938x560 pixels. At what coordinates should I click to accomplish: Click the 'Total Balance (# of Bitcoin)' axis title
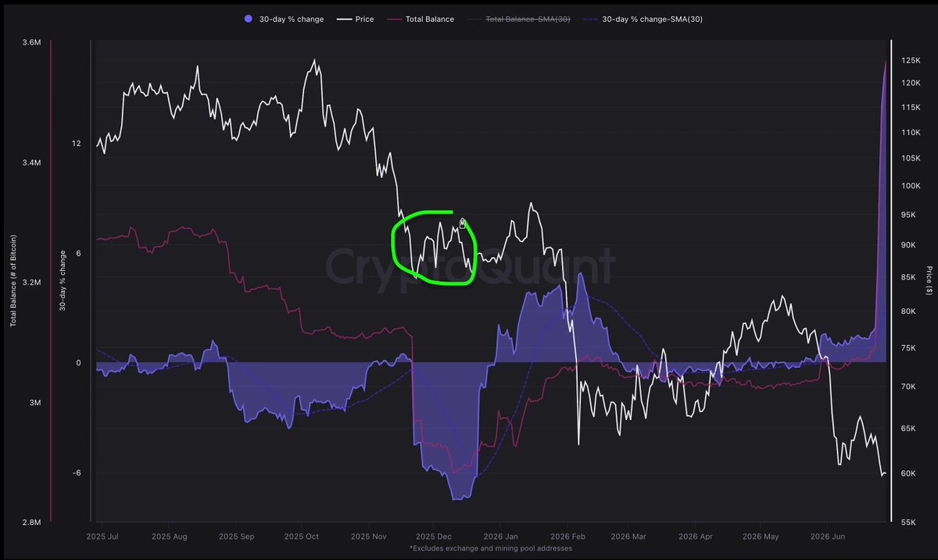pyautogui.click(x=13, y=280)
